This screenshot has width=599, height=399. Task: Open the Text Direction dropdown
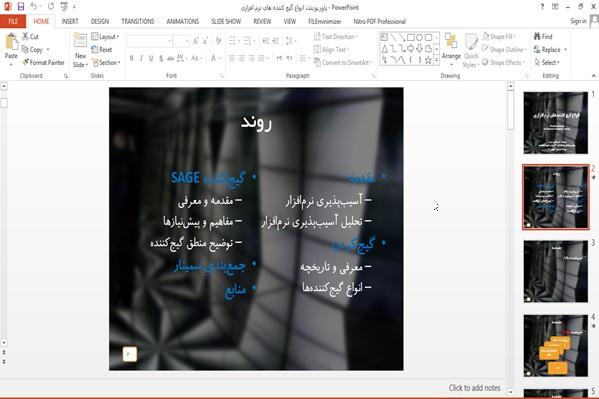[336, 37]
